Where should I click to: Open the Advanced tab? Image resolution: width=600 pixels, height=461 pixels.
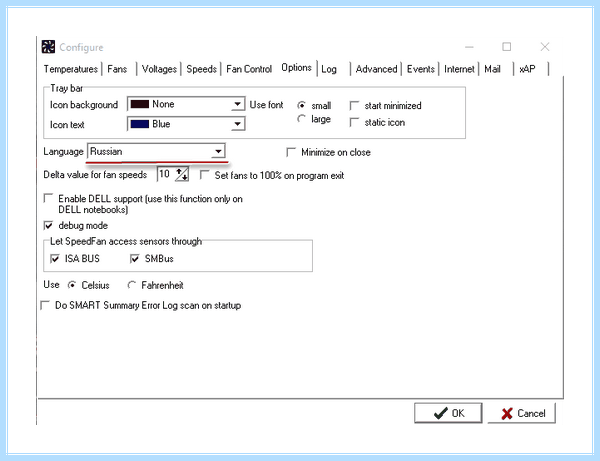(x=377, y=69)
